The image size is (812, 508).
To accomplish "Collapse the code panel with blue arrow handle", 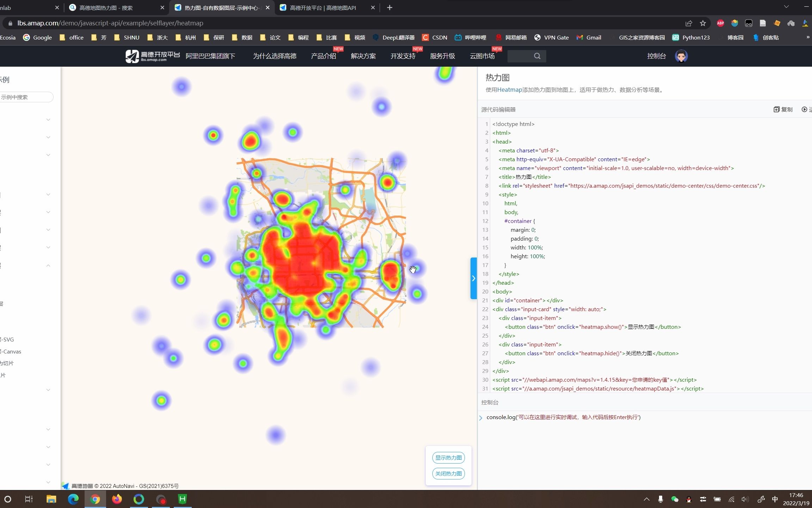I will 474,278.
